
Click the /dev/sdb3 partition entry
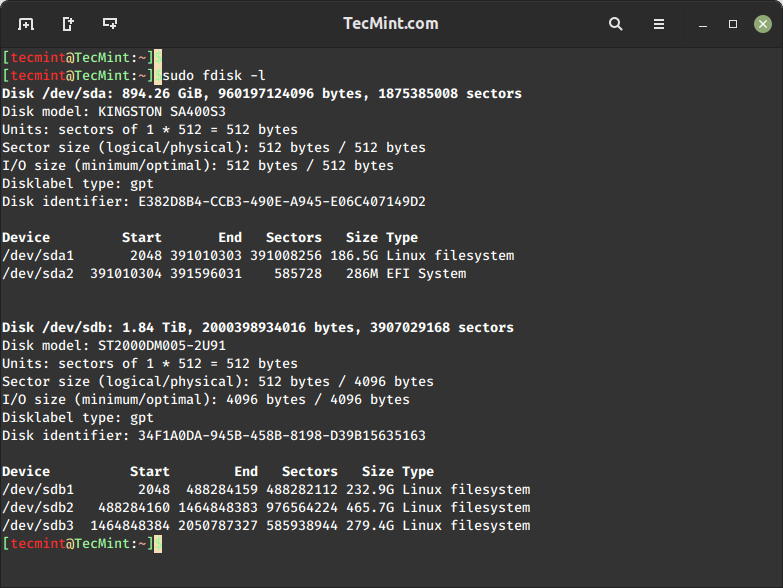pos(38,525)
